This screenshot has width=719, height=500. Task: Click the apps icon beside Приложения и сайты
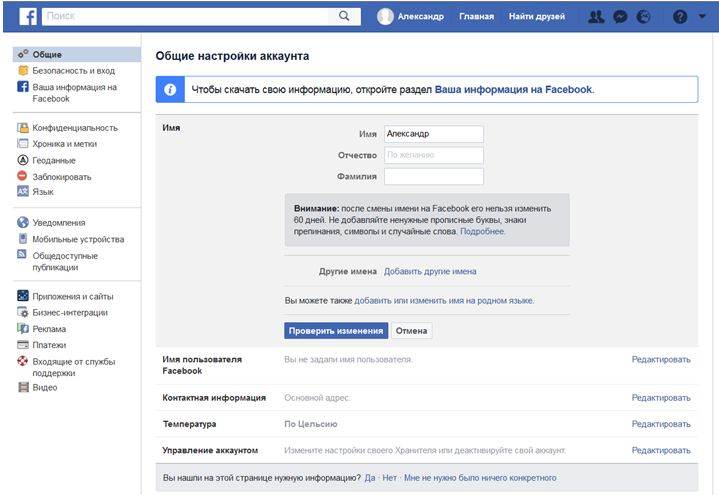click(23, 296)
